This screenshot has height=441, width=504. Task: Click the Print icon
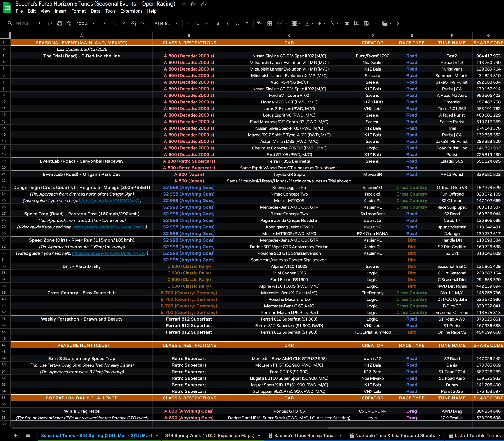(x=60, y=23)
